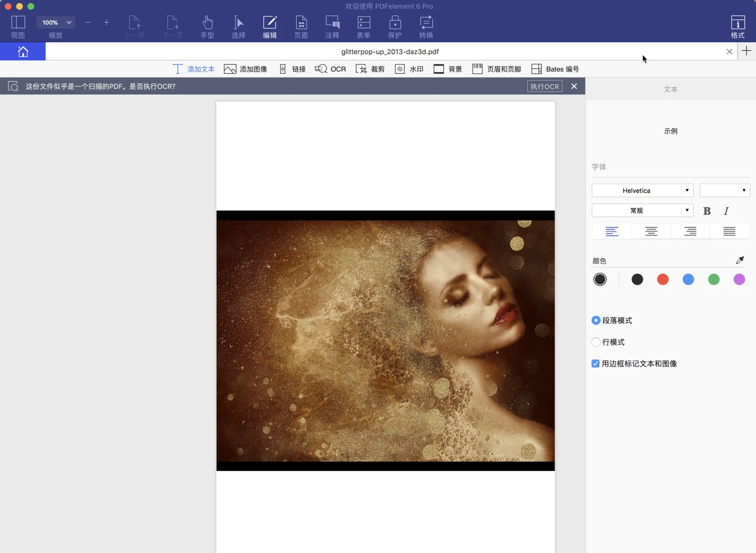
Task: Select 段落模式 paragraph mode radio
Action: 596,320
